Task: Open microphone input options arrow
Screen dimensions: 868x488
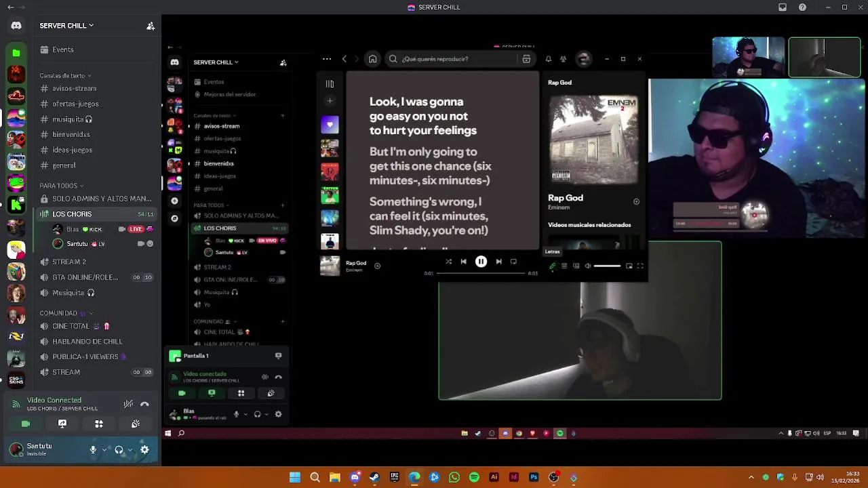Action: pos(104,449)
